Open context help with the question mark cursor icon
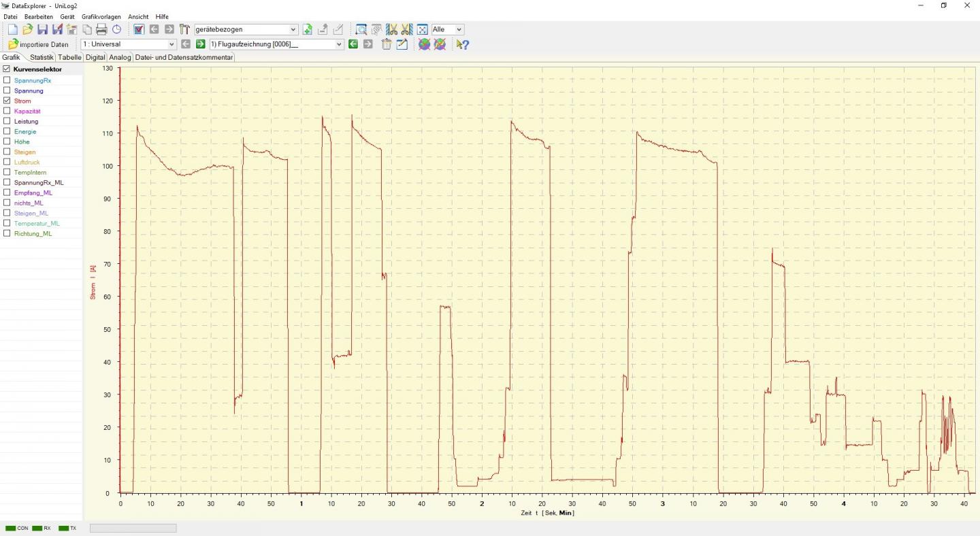The width and height of the screenshot is (980, 536). pyautogui.click(x=463, y=44)
